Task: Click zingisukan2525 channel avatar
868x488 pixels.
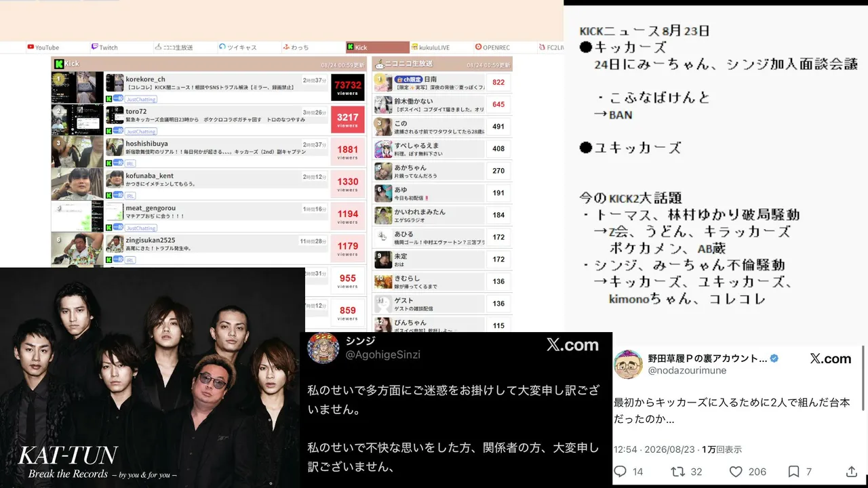Action: (x=115, y=243)
